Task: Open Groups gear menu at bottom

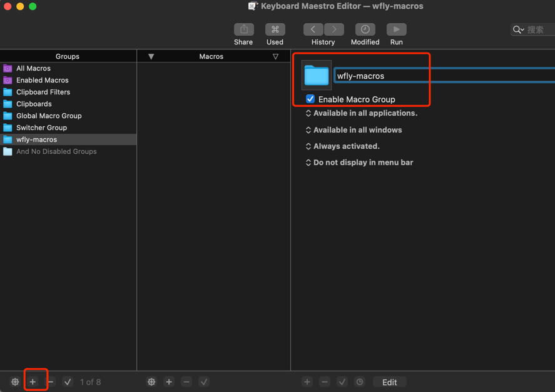Action: [15, 382]
